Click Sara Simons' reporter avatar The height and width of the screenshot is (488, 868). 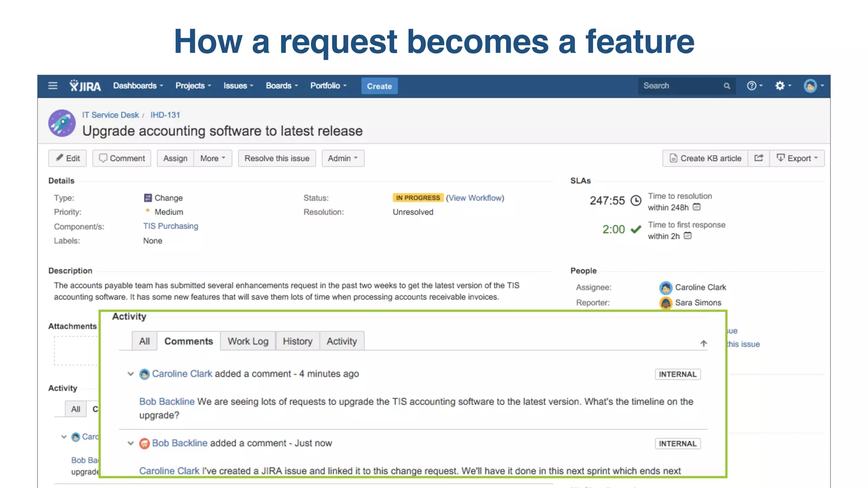666,303
